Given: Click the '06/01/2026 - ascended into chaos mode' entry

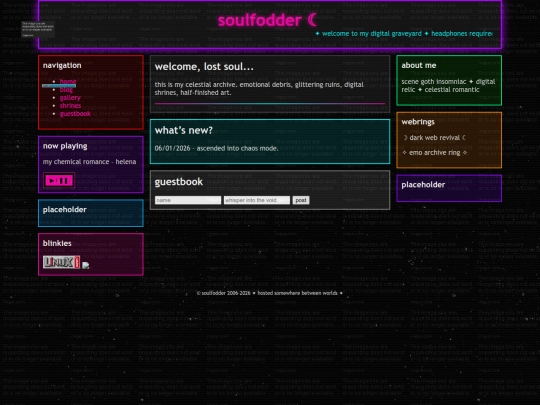Looking at the screenshot, I should tap(216, 148).
